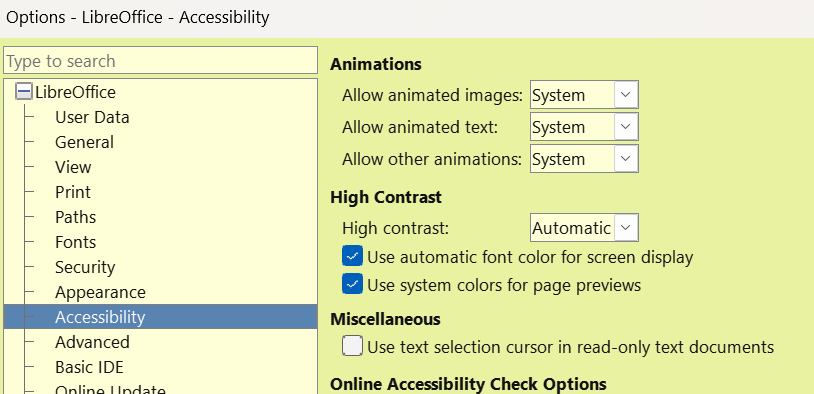
Task: Click the Allow other animations label
Action: [x=432, y=159]
